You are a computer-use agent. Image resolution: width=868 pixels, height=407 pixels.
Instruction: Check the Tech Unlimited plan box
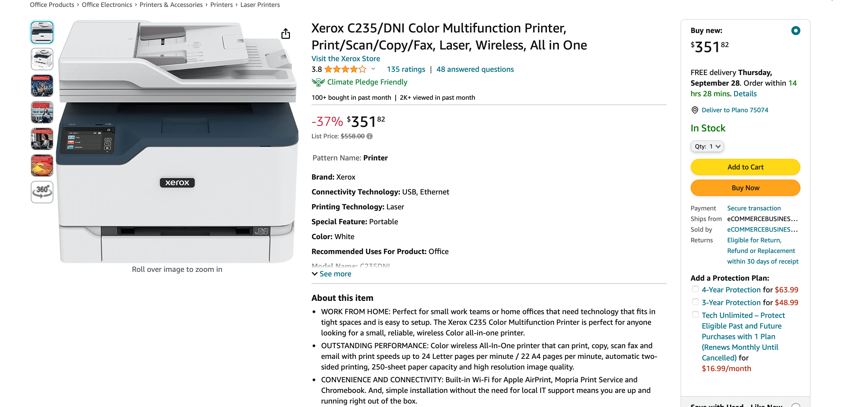695,315
